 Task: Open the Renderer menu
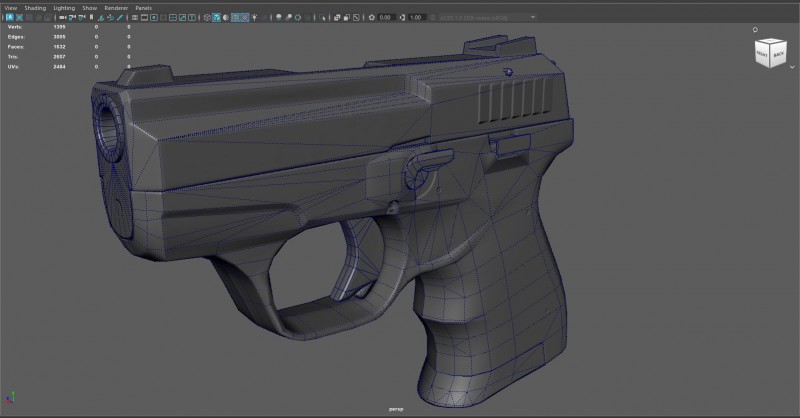click(x=116, y=8)
